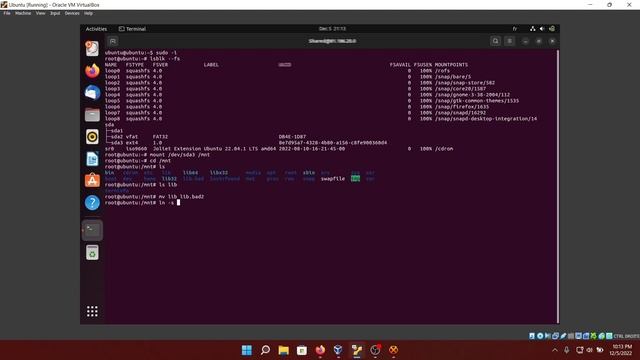Click the date and time in Ubuntu top bar

click(332, 29)
